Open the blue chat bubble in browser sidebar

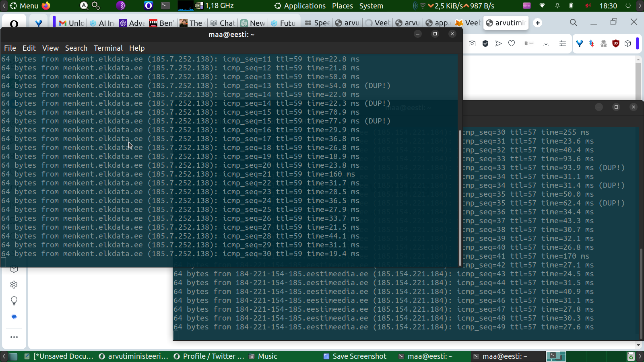(14, 317)
